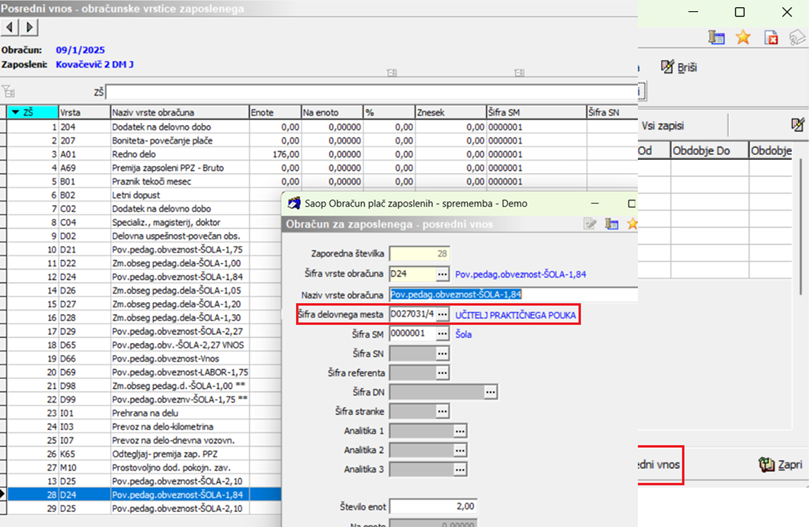The image size is (812, 527).
Task: Click the yellow star favorites icon top right
Action: click(743, 37)
